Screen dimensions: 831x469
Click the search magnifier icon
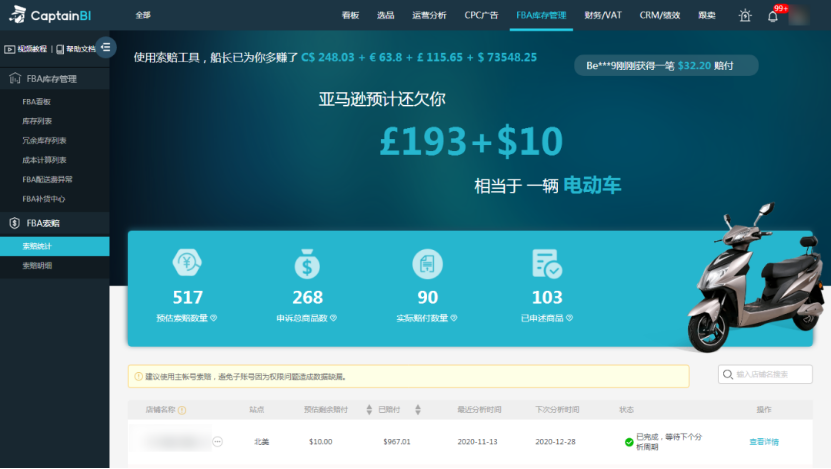[x=728, y=374]
